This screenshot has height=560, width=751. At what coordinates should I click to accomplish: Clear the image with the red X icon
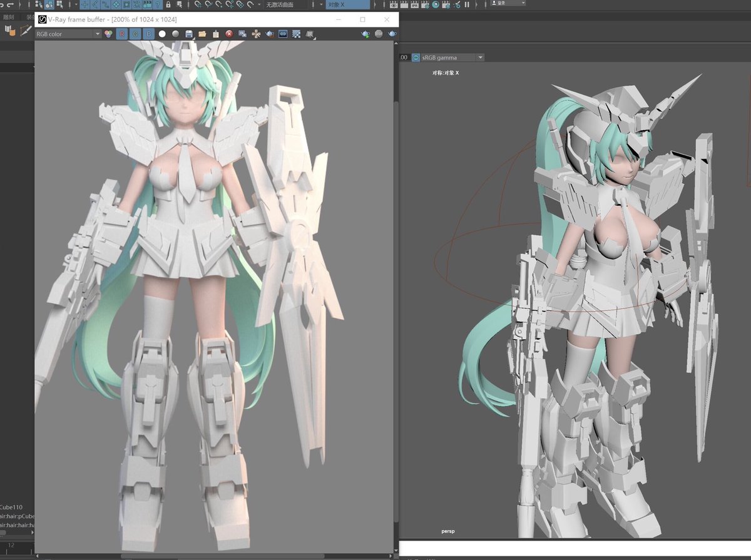point(229,34)
